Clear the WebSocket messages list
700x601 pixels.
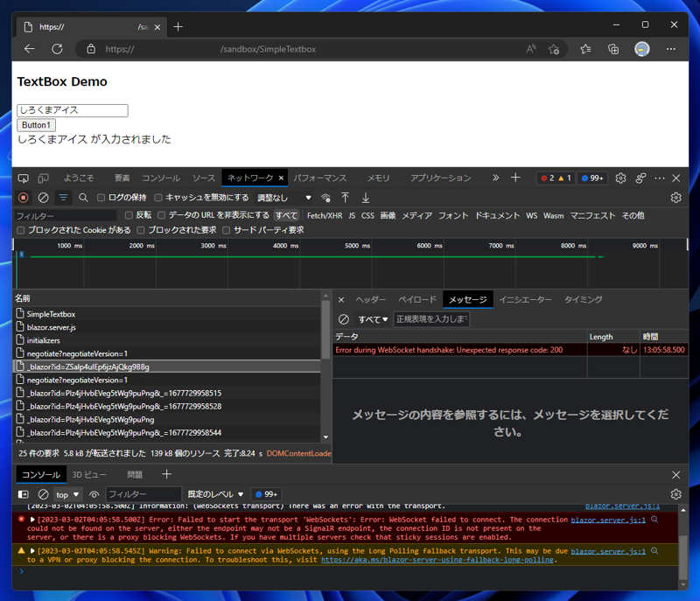pyautogui.click(x=343, y=319)
